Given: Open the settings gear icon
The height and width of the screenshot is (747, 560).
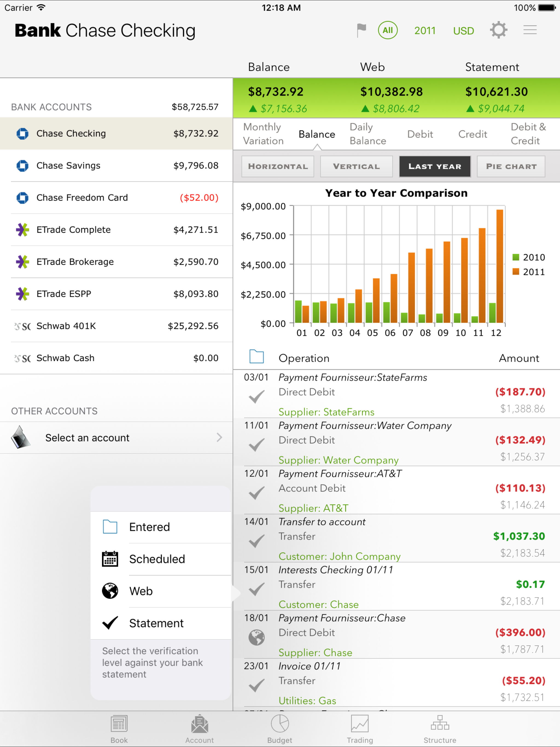Looking at the screenshot, I should pyautogui.click(x=498, y=30).
